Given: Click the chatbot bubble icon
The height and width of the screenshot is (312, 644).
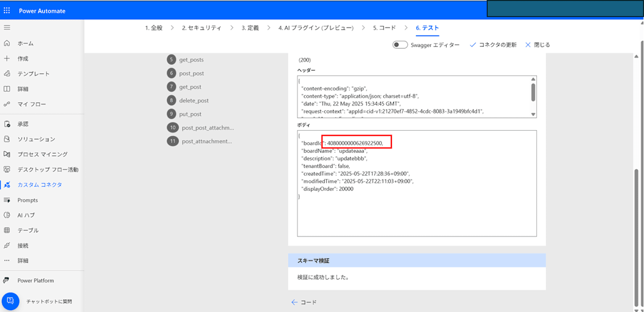Looking at the screenshot, I should [11, 301].
